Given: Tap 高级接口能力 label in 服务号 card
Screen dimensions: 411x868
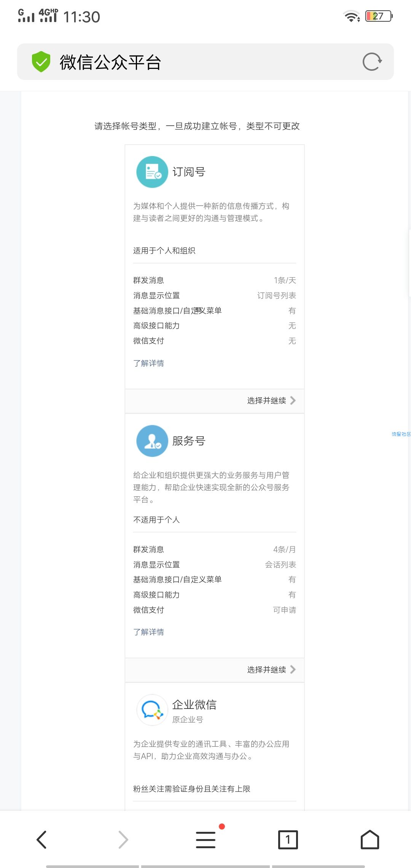Looking at the screenshot, I should click(156, 595).
